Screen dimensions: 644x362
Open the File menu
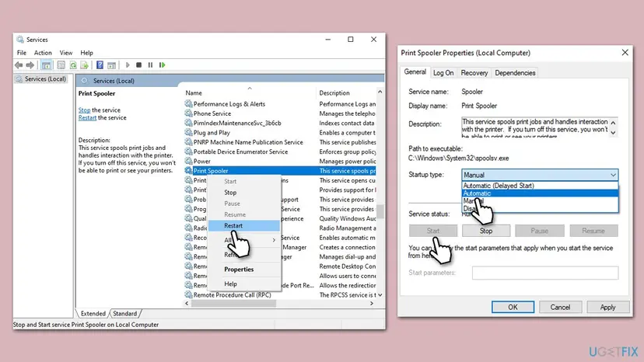(21, 53)
